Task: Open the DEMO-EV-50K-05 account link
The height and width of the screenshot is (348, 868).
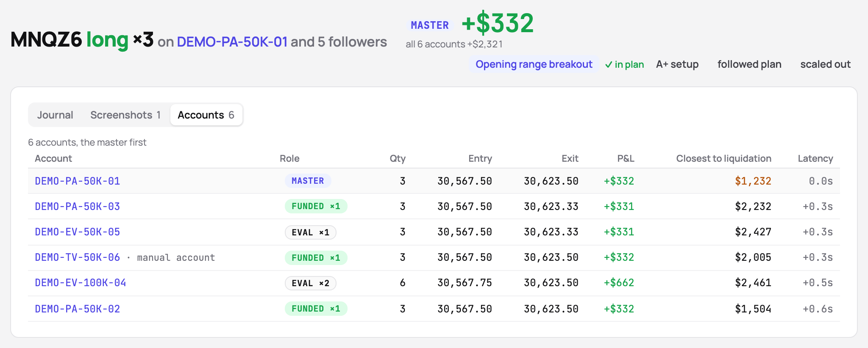Action: point(78,232)
